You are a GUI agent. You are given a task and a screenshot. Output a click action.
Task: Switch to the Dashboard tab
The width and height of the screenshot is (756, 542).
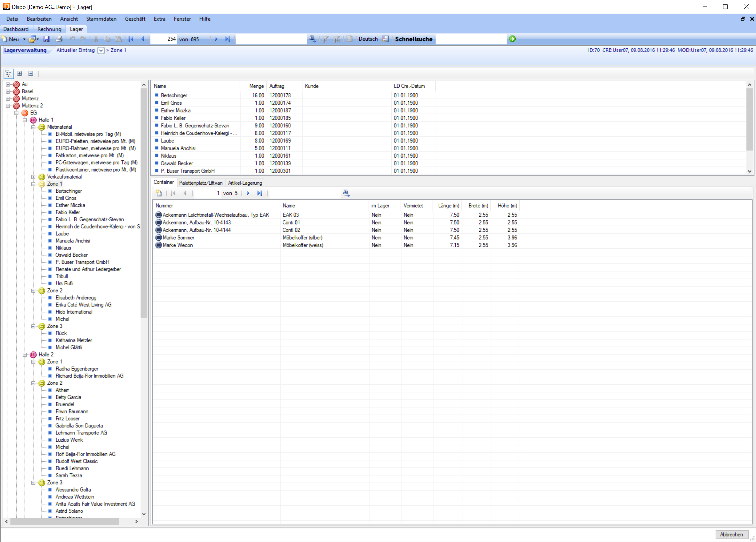coord(16,29)
